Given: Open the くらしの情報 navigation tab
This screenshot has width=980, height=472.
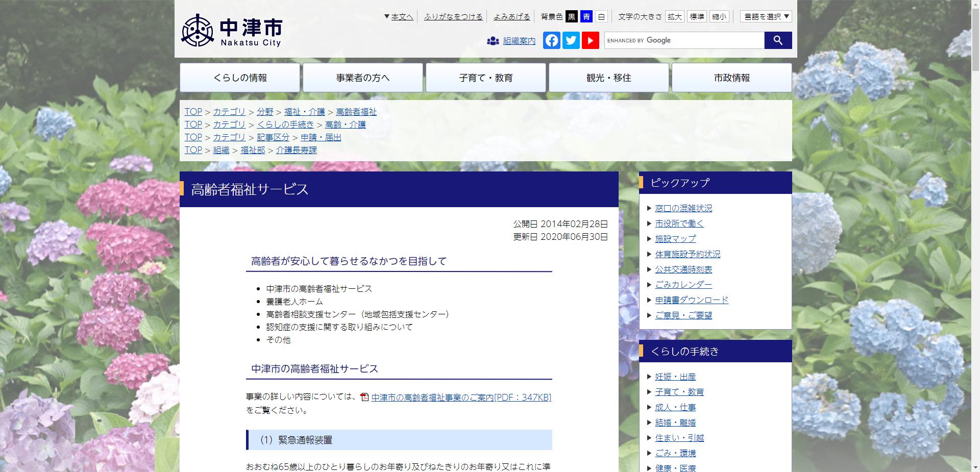Looking at the screenshot, I should coord(240,78).
